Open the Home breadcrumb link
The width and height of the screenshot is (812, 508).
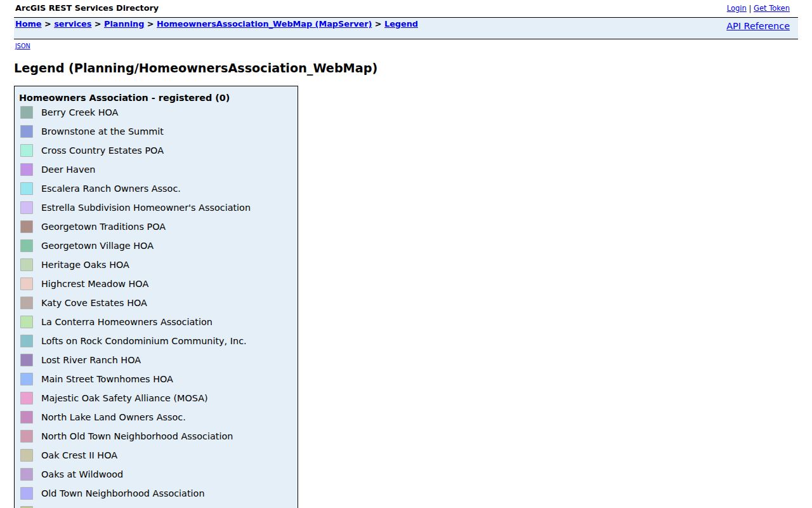tap(28, 24)
